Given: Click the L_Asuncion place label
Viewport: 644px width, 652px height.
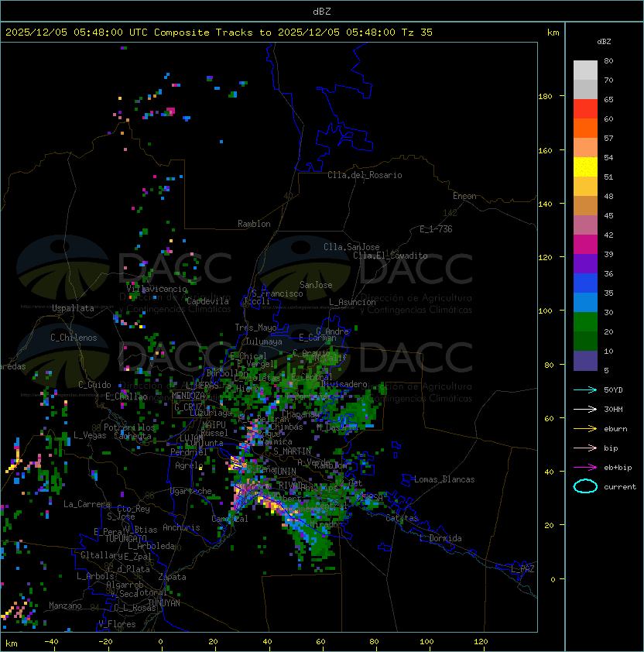Looking at the screenshot, I should [x=352, y=302].
